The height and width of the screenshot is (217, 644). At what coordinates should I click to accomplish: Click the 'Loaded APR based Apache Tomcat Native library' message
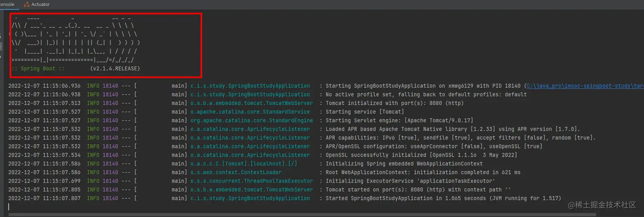(453, 129)
